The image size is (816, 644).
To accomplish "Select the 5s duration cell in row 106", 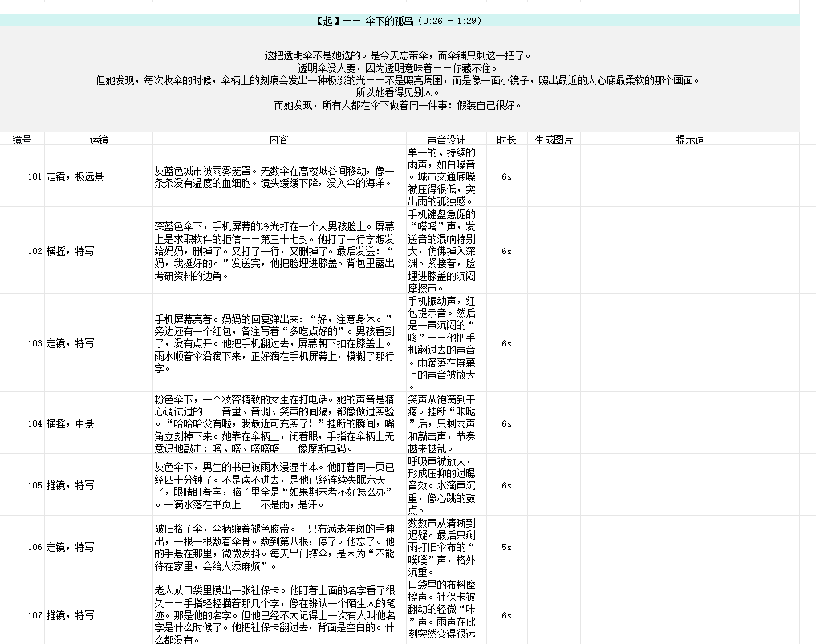I will coord(506,547).
